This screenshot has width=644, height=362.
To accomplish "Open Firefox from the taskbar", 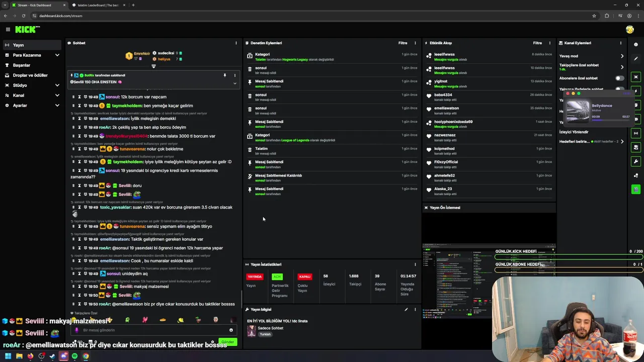I will tap(30, 356).
